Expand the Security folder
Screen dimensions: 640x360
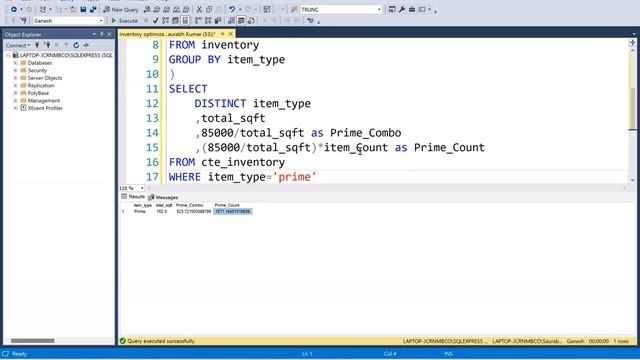[16, 70]
